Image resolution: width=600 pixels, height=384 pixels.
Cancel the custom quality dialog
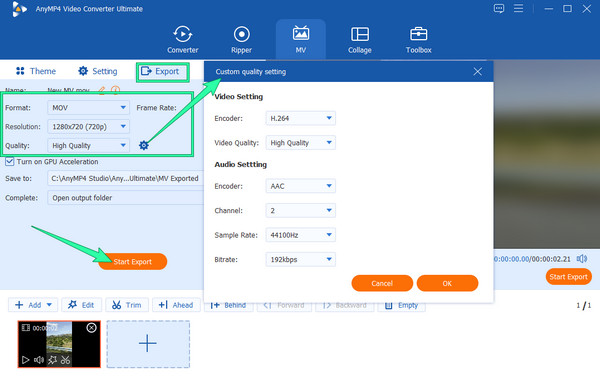point(382,283)
